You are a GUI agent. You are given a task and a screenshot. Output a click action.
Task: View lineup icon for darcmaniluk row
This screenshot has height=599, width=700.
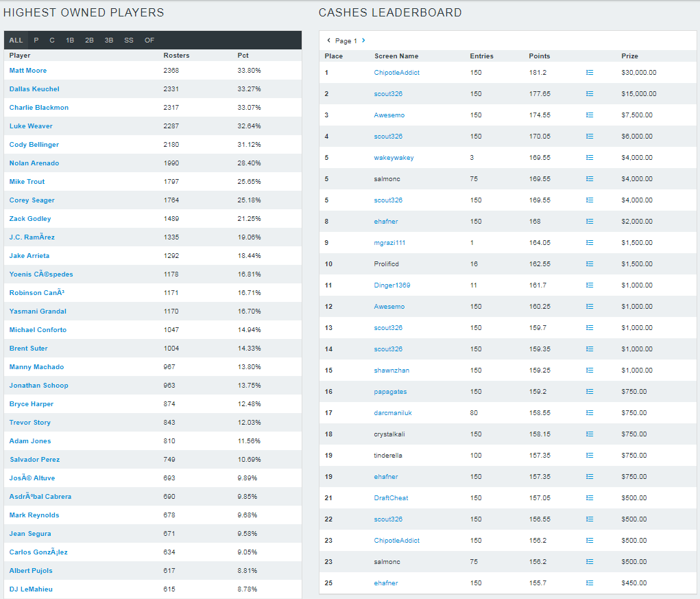pyautogui.click(x=590, y=413)
